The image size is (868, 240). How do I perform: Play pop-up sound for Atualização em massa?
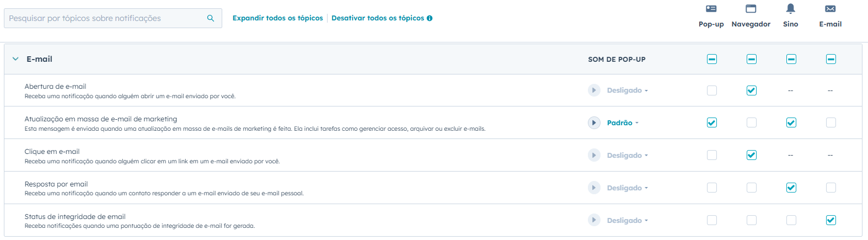(x=594, y=122)
